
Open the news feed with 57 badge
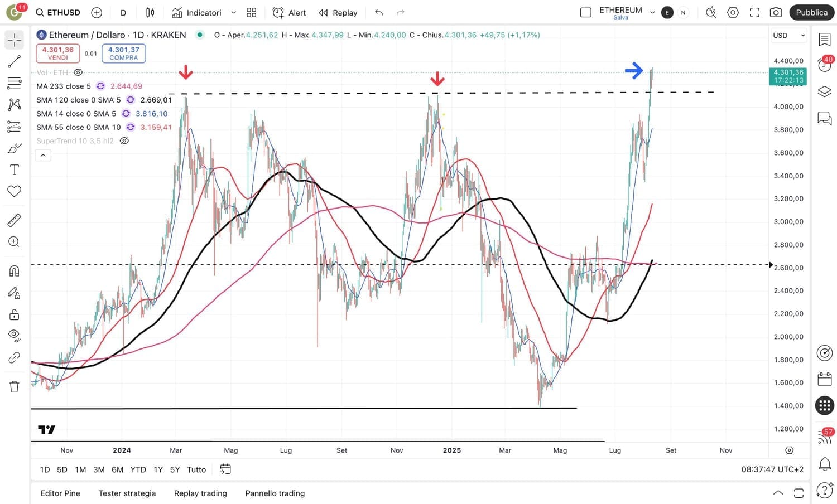click(825, 437)
